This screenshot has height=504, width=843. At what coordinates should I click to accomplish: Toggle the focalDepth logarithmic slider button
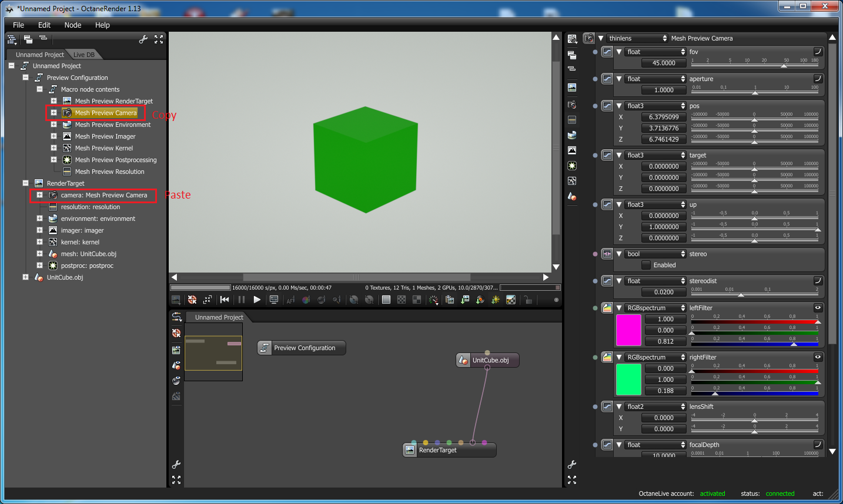(x=817, y=445)
